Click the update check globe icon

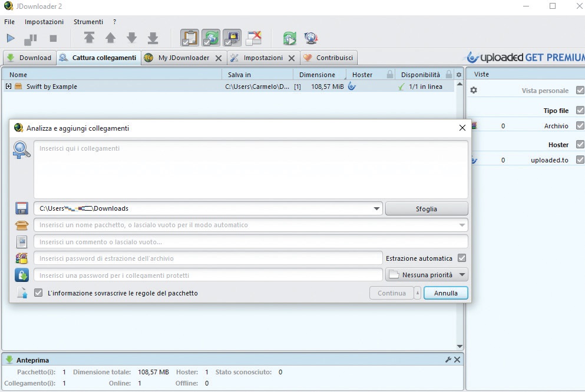click(311, 38)
